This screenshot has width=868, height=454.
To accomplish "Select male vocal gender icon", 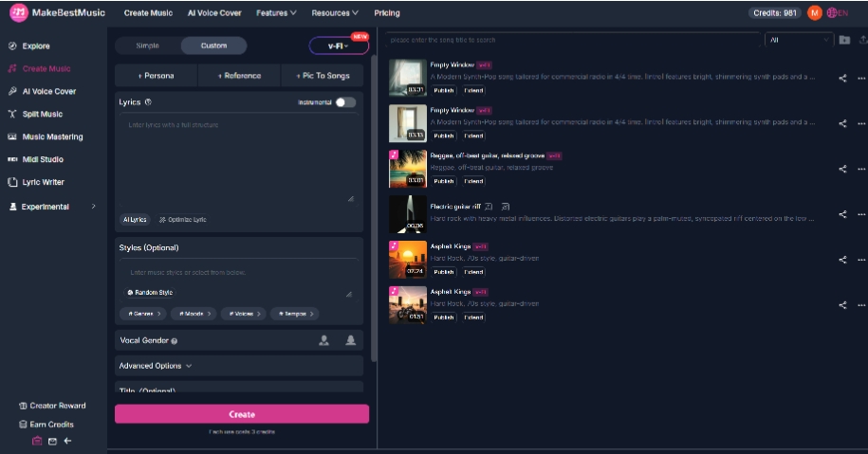I will [x=323, y=340].
